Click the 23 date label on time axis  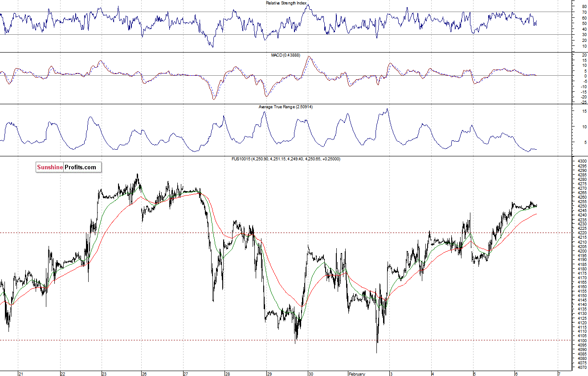coord(104,373)
